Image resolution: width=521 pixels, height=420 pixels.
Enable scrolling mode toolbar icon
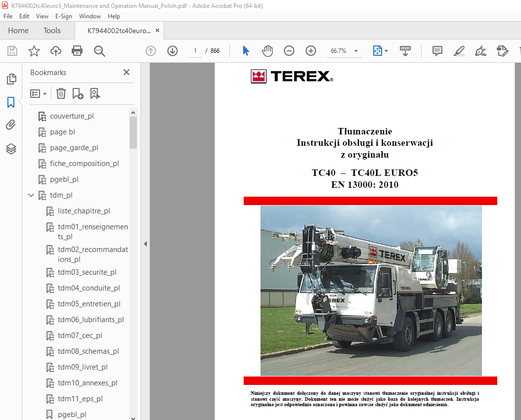[405, 51]
